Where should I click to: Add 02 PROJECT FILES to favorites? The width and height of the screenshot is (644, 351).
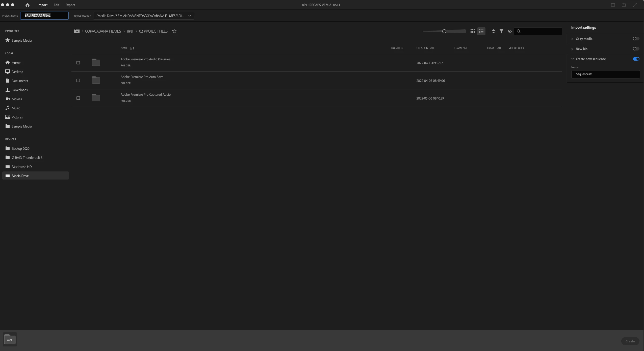pos(174,31)
